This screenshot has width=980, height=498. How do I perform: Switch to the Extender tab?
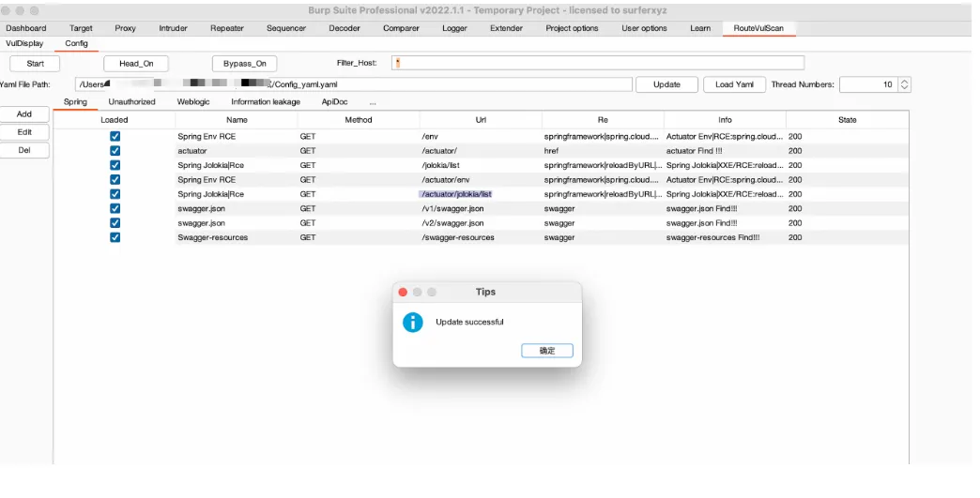tap(506, 28)
